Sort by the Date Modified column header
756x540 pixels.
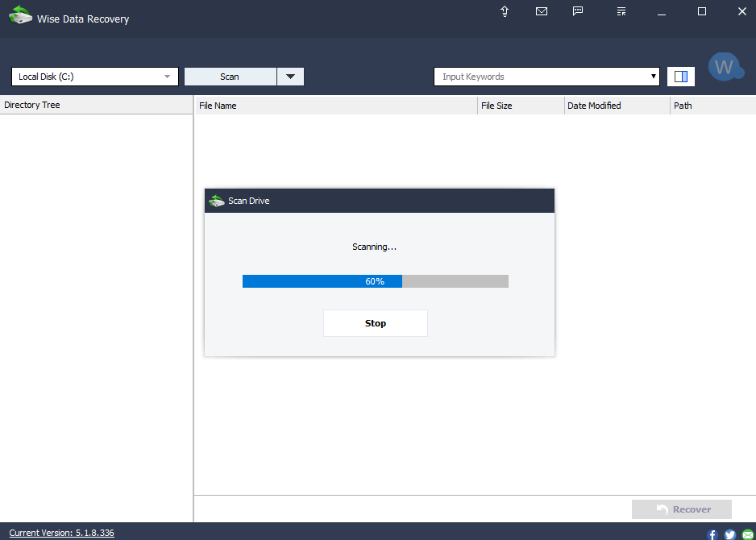click(617, 106)
